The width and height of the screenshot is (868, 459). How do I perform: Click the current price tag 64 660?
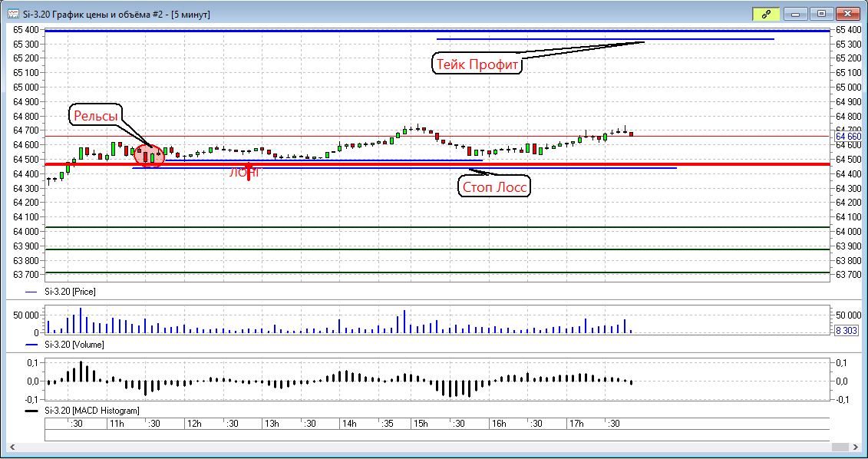pos(847,136)
